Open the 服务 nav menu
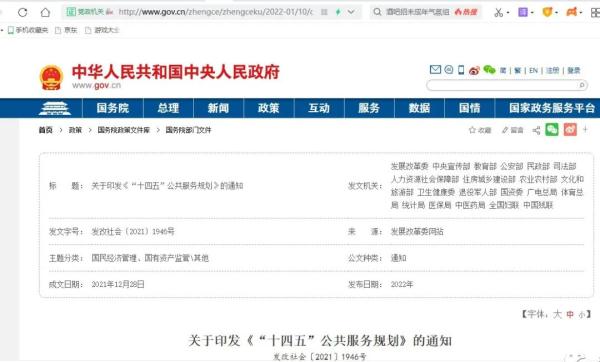600x362 pixels. (x=369, y=108)
